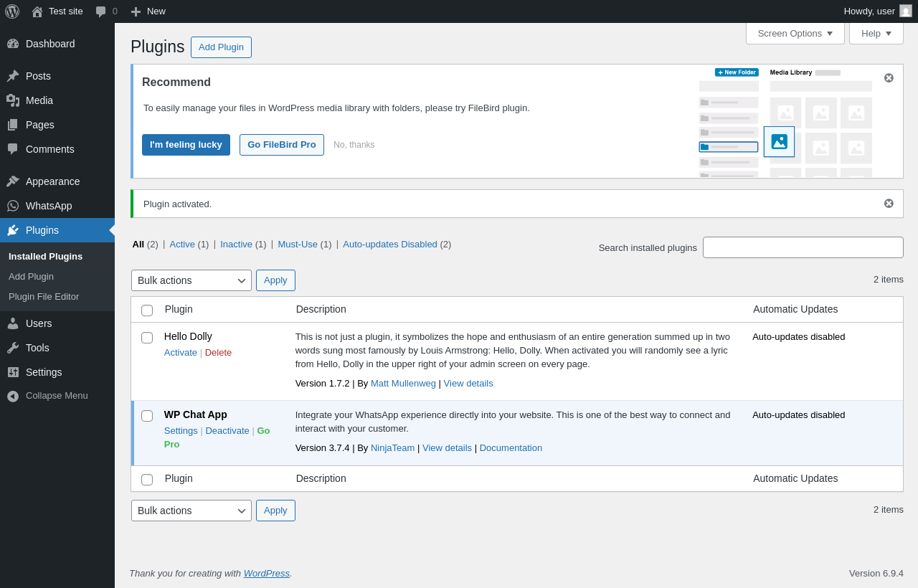Click the Add Plugin button beside title

pyautogui.click(x=221, y=47)
